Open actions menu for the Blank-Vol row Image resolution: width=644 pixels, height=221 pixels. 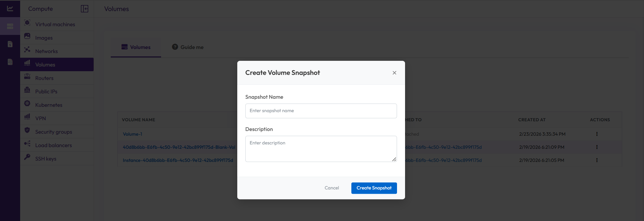pos(597,147)
